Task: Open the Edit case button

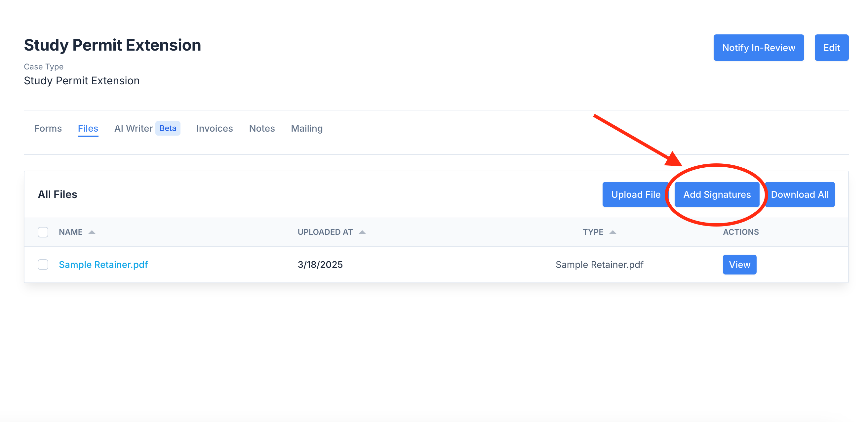Action: 831,48
